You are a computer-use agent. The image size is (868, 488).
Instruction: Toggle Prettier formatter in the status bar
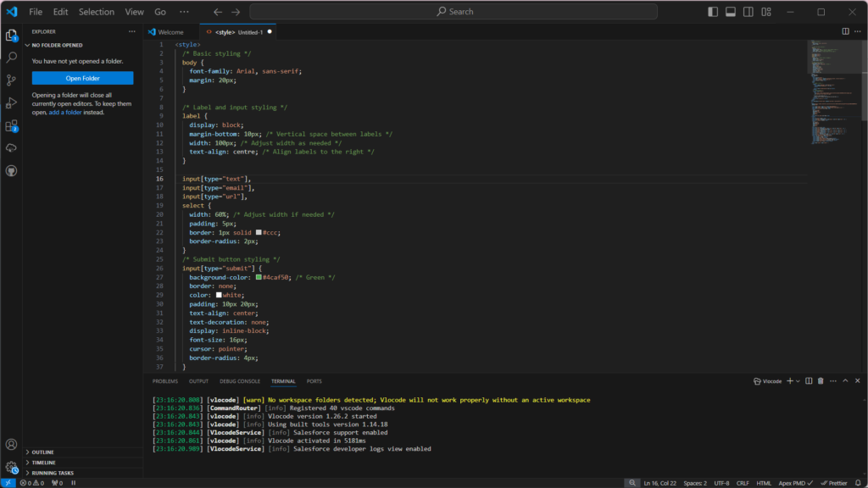click(837, 482)
